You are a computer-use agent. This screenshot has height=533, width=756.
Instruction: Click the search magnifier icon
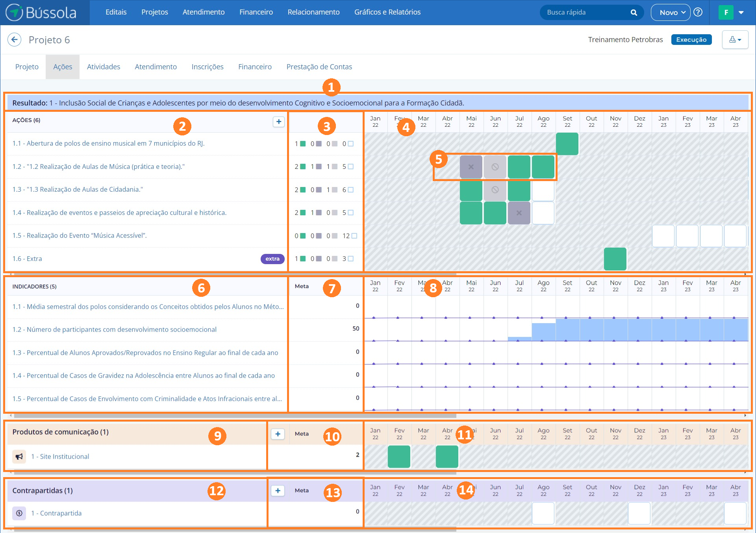[x=634, y=13]
